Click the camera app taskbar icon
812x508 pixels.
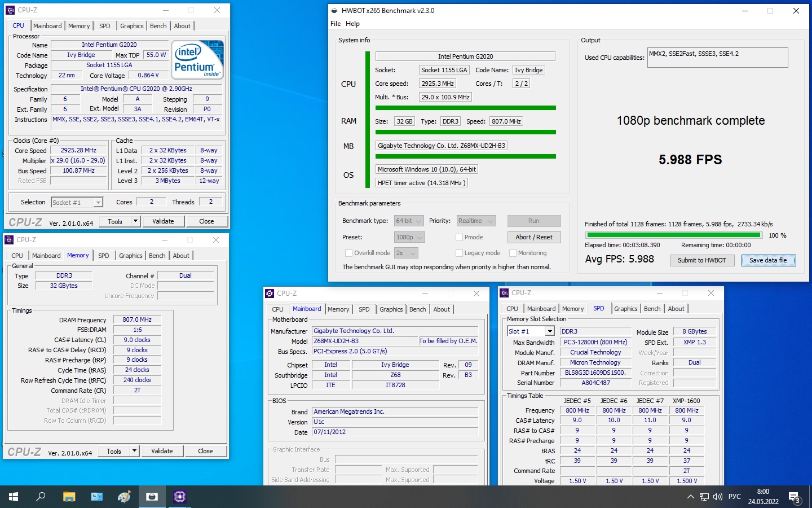coord(152,497)
